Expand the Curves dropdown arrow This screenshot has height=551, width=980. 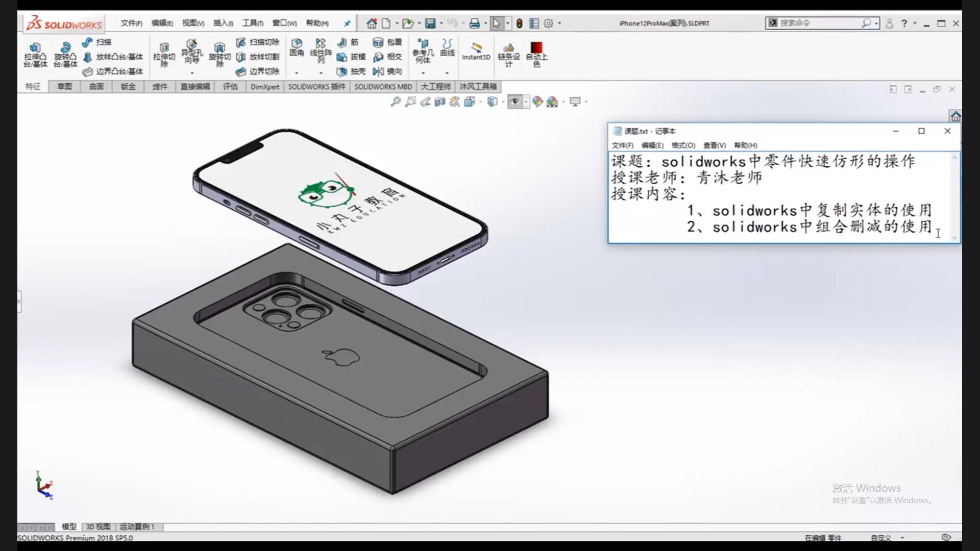[x=447, y=73]
